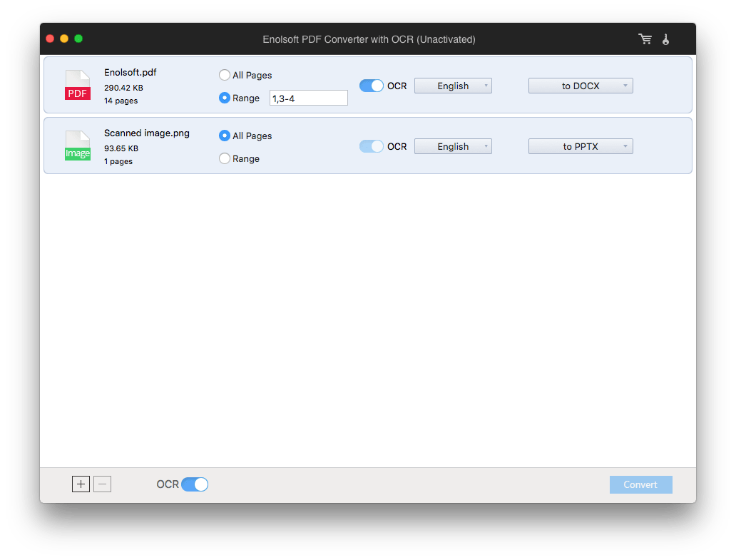This screenshot has width=736, height=560.
Task: Select All Pages for Enolsoft.pdf
Action: coord(225,75)
